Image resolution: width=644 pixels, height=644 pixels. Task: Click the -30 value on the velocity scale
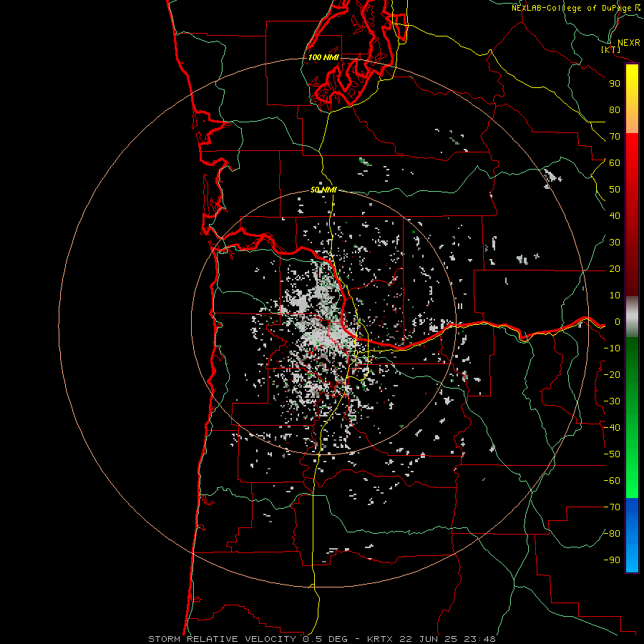tap(612, 401)
